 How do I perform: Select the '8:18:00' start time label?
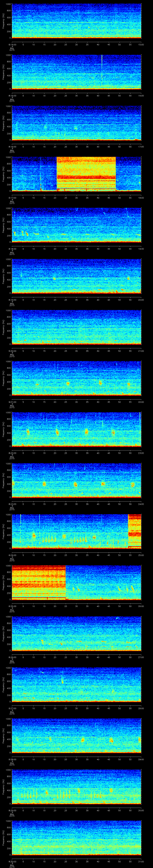[x=12, y=248]
